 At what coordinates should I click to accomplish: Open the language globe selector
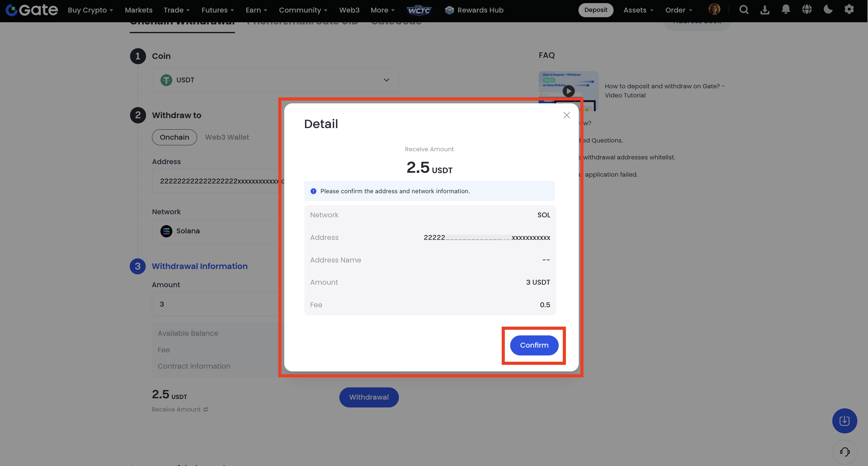(x=807, y=10)
